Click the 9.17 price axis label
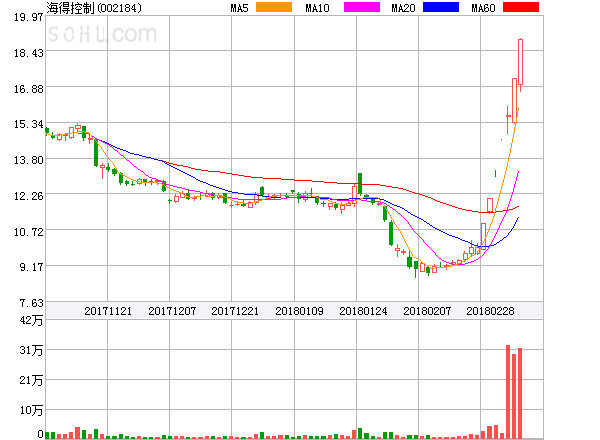Viewport: 600px width, 440px height. click(31, 267)
